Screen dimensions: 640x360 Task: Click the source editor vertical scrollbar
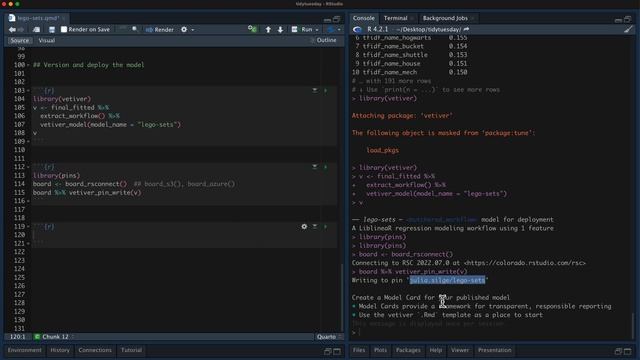point(342,297)
